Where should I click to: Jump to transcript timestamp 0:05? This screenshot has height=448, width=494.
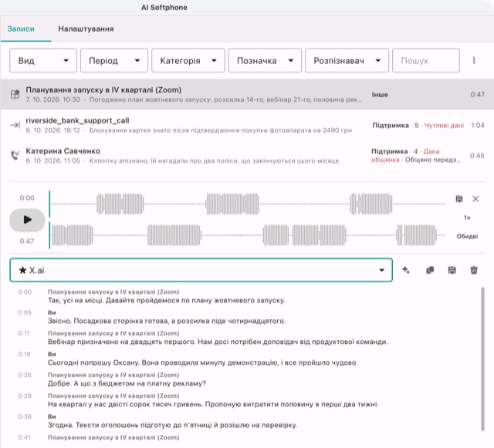click(25, 312)
